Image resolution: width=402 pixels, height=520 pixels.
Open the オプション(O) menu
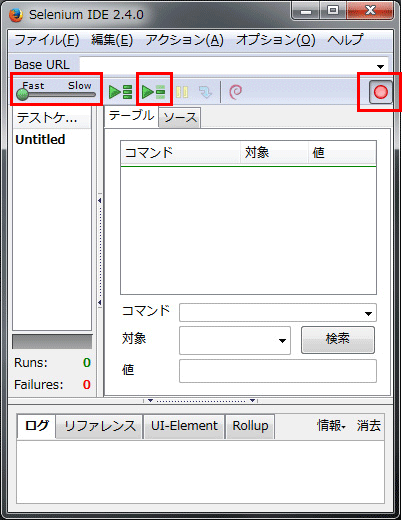(x=276, y=40)
